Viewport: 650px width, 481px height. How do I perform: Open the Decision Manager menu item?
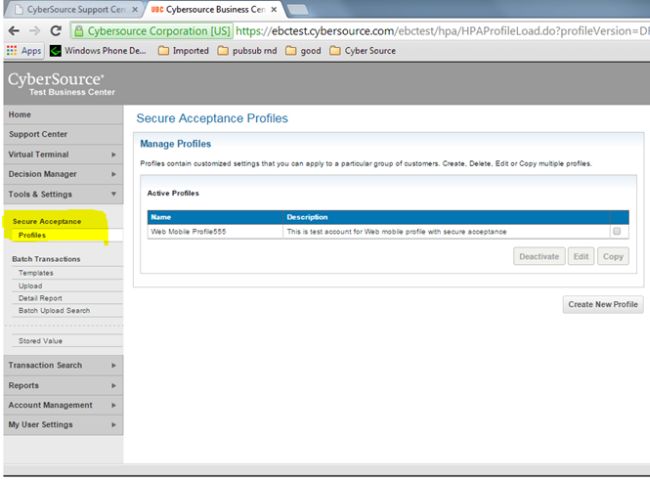pyautogui.click(x=63, y=174)
